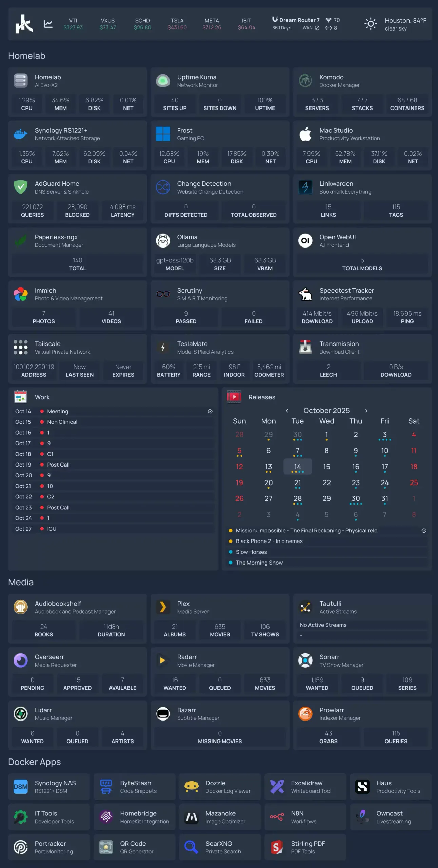Screen dimensions: 438x868
Task: Go to previous month in Releases calendar
Action: point(287,411)
